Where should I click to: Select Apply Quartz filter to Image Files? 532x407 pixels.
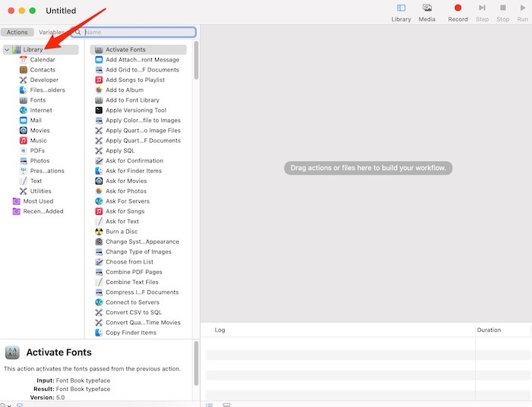tap(138, 131)
